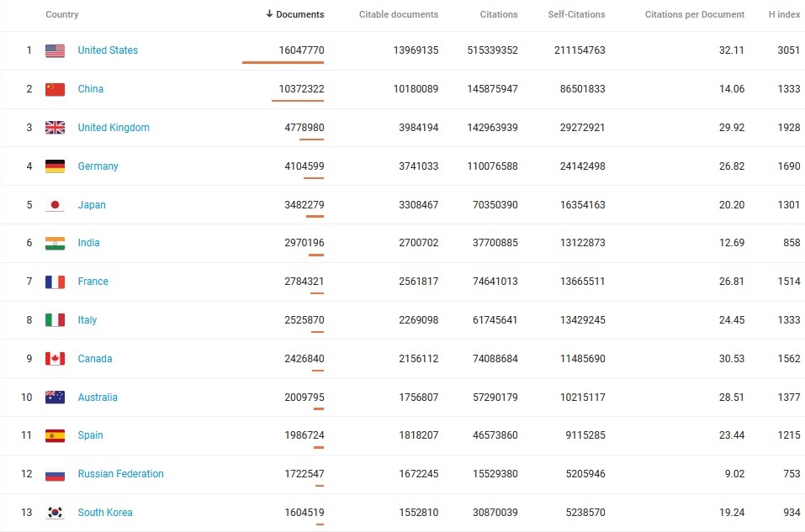The width and height of the screenshot is (805, 532).
Task: Open the France country link
Action: pos(93,282)
